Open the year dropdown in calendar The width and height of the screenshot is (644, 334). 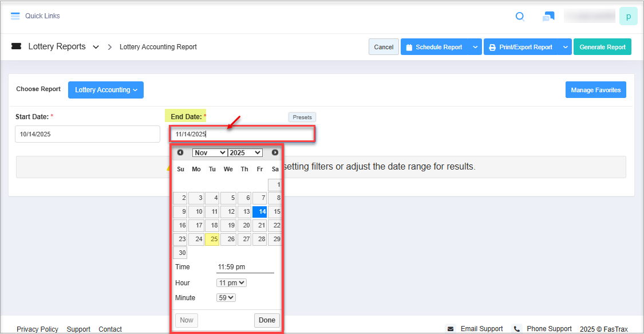pyautogui.click(x=245, y=152)
